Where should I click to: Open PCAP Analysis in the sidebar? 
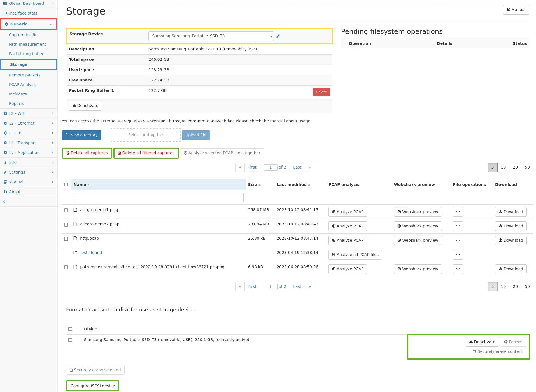click(x=23, y=85)
